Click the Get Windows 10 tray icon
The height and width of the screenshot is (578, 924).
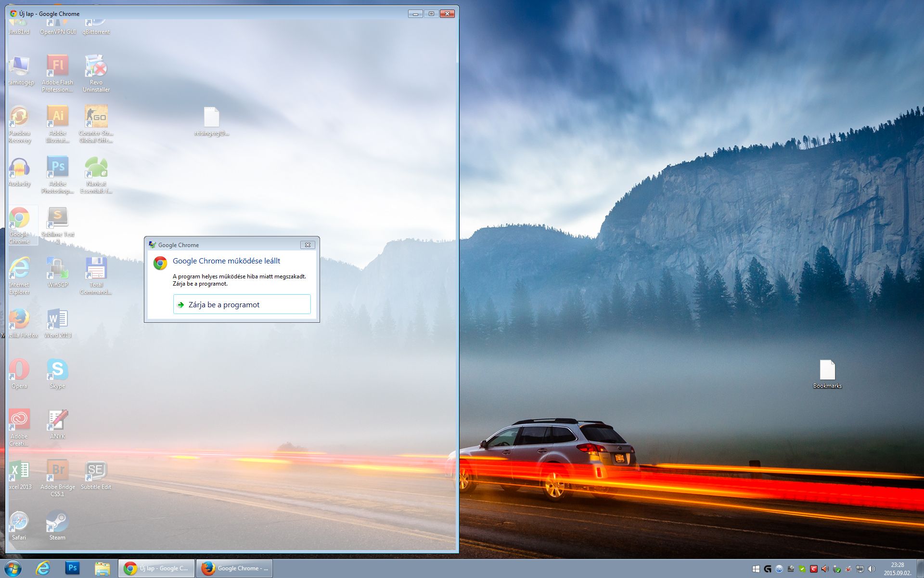click(x=756, y=569)
